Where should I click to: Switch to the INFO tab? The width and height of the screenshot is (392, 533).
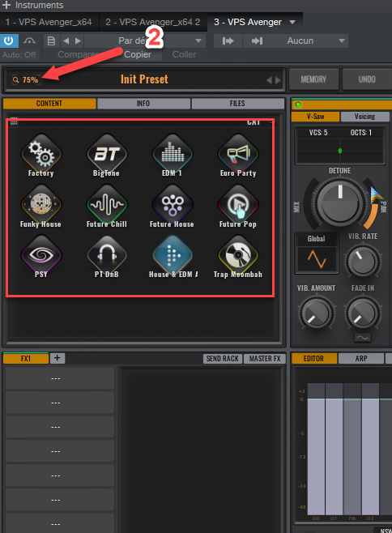143,104
